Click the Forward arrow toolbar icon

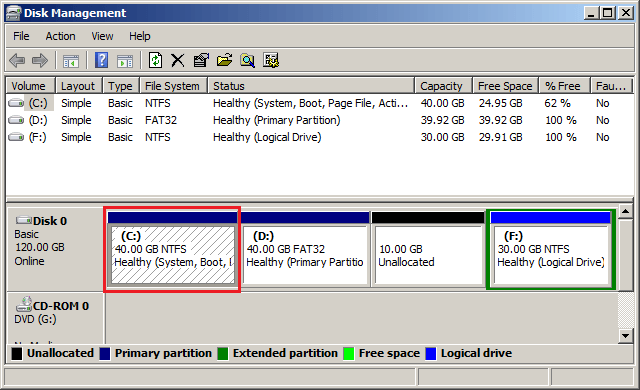point(40,60)
